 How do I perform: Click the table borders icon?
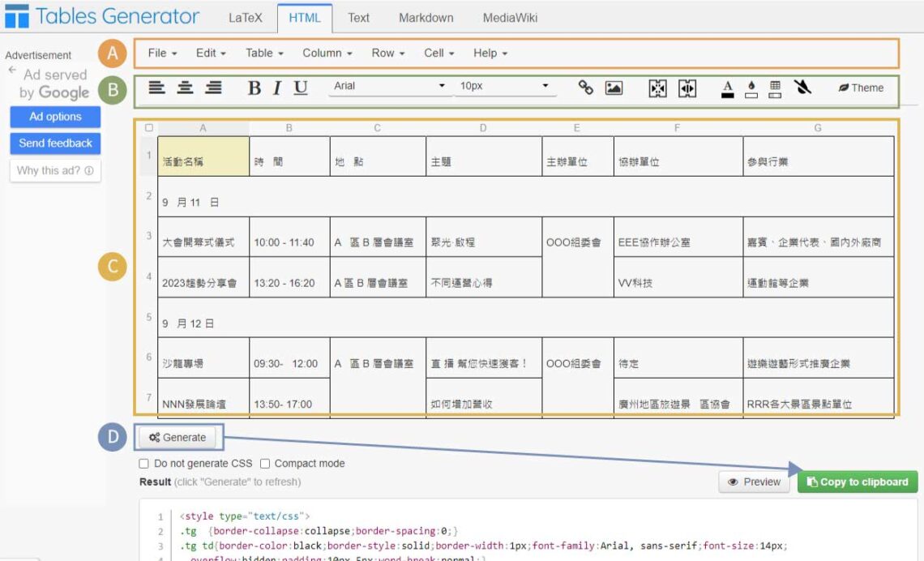pos(775,89)
